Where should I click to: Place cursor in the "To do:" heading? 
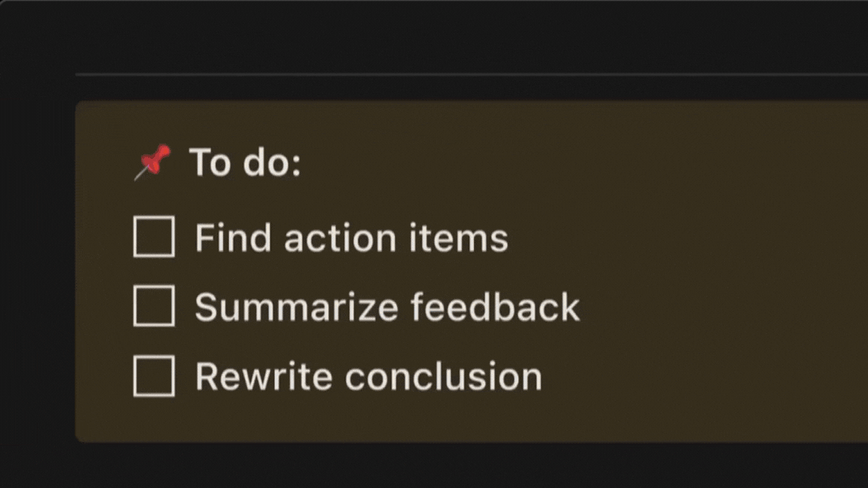coord(245,163)
